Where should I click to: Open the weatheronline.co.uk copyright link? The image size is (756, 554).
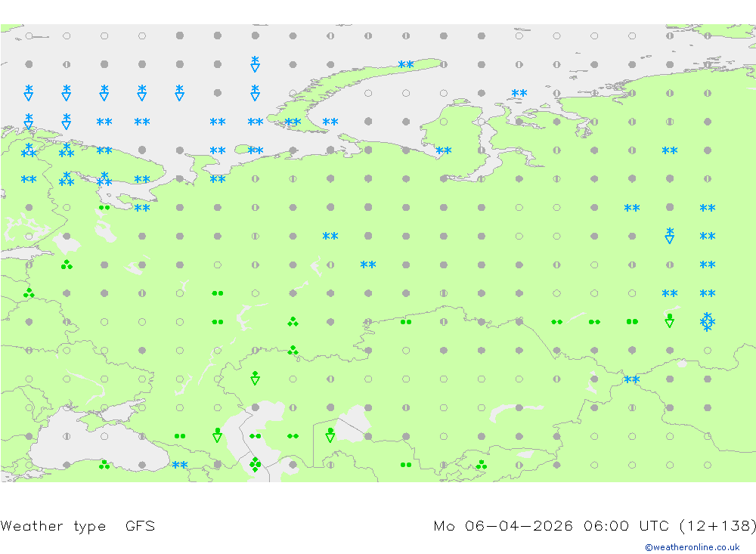tap(692, 547)
